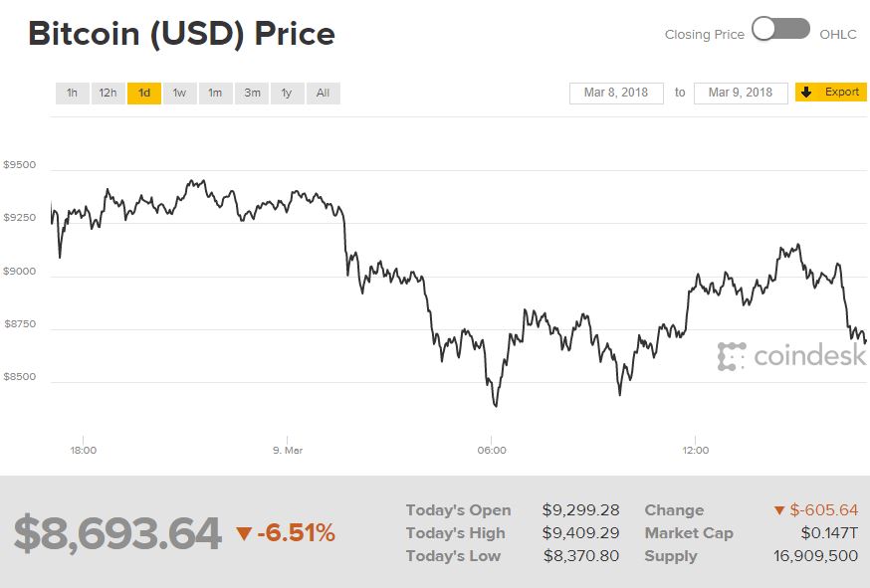Open the Mar 9, 2018 end date picker
Screen dimensions: 870x588
[x=741, y=93]
